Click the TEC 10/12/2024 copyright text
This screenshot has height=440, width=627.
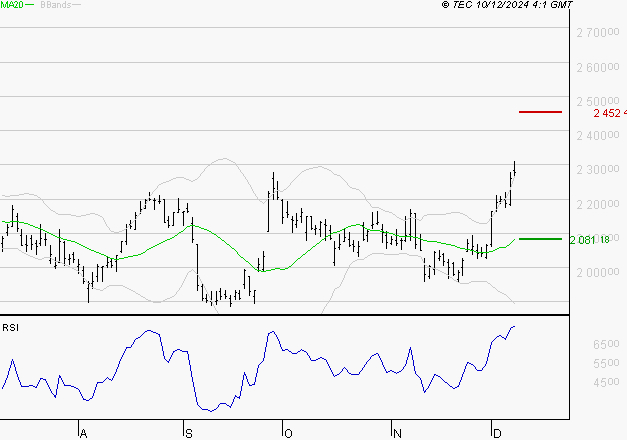(x=507, y=5)
